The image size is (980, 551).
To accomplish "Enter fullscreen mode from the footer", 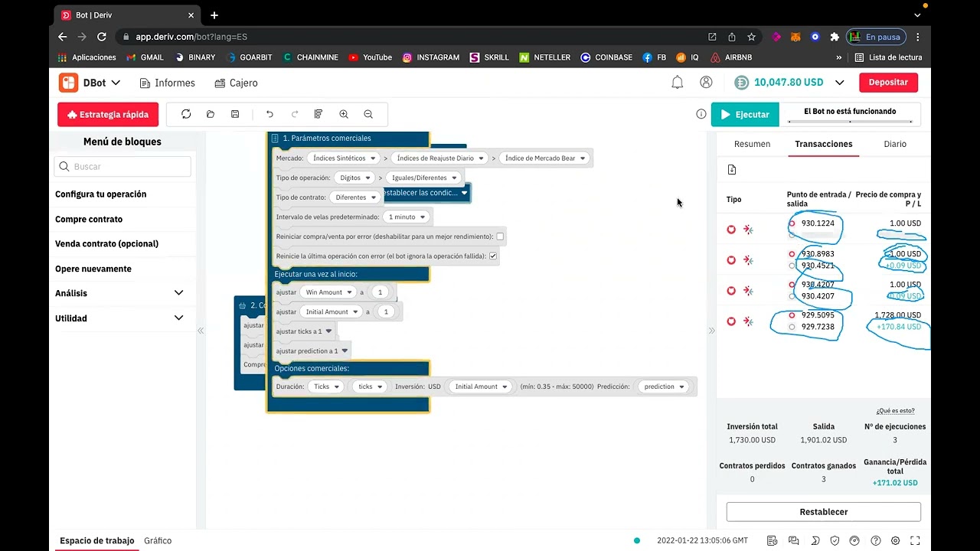I will 916,541.
